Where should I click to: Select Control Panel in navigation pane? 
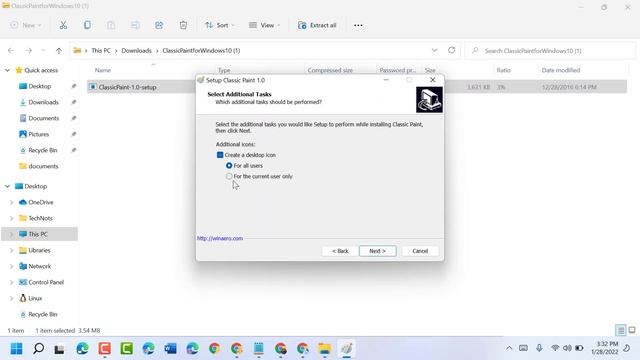tap(46, 282)
